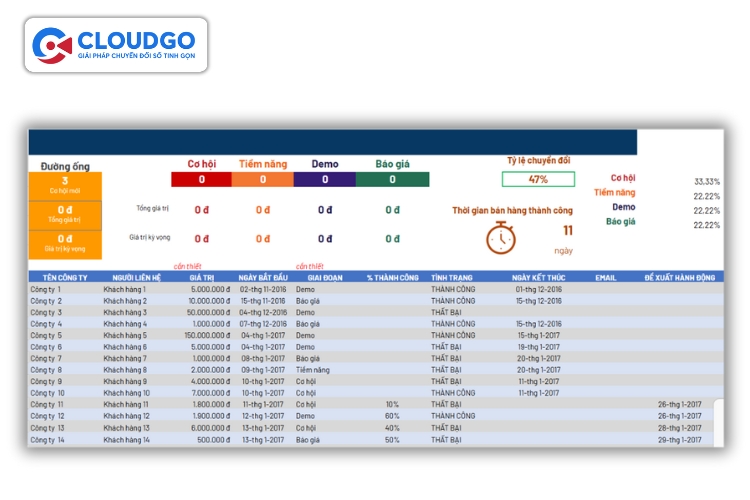Screen dimensions: 750x500
Task: Click the GIÁ TRỊ column header
Action: click(202, 277)
